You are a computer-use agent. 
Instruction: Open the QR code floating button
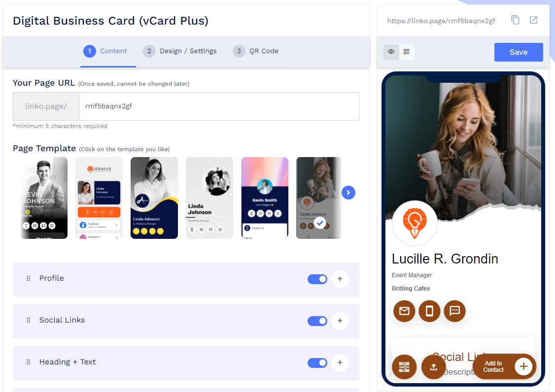(404, 367)
